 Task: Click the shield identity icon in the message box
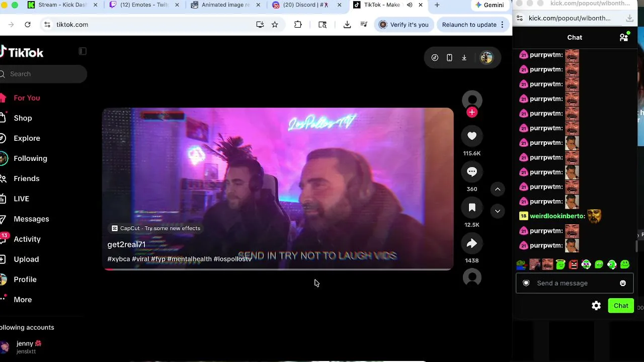tap(526, 283)
